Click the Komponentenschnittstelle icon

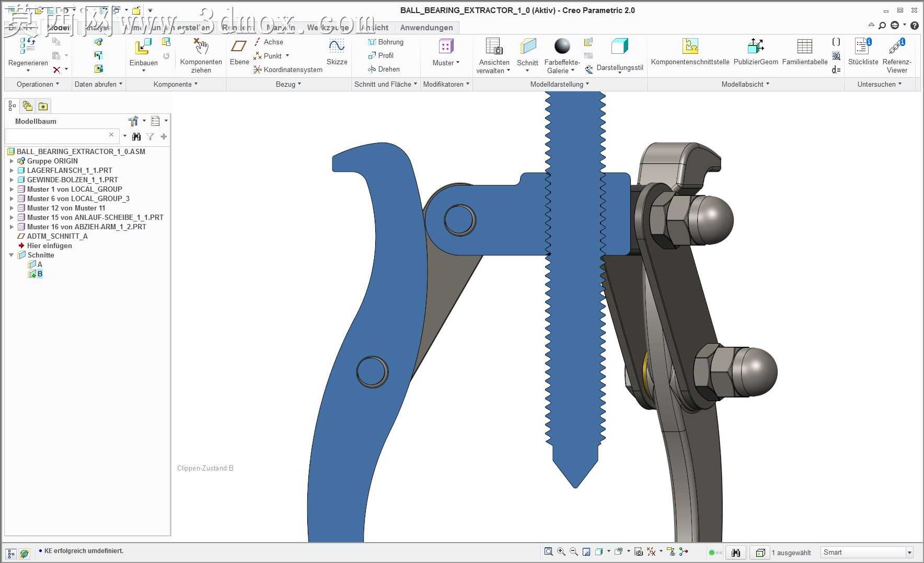point(690,46)
